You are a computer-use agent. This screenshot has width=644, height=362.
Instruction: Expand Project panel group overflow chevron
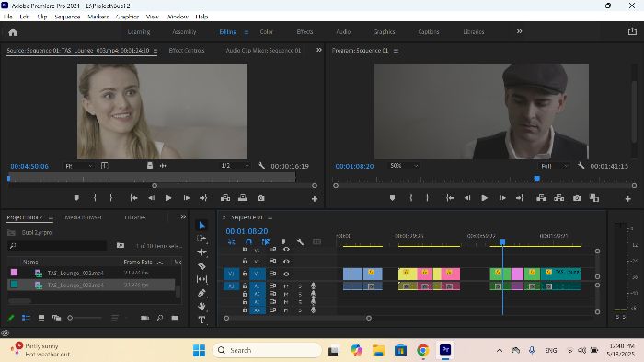[x=183, y=217]
